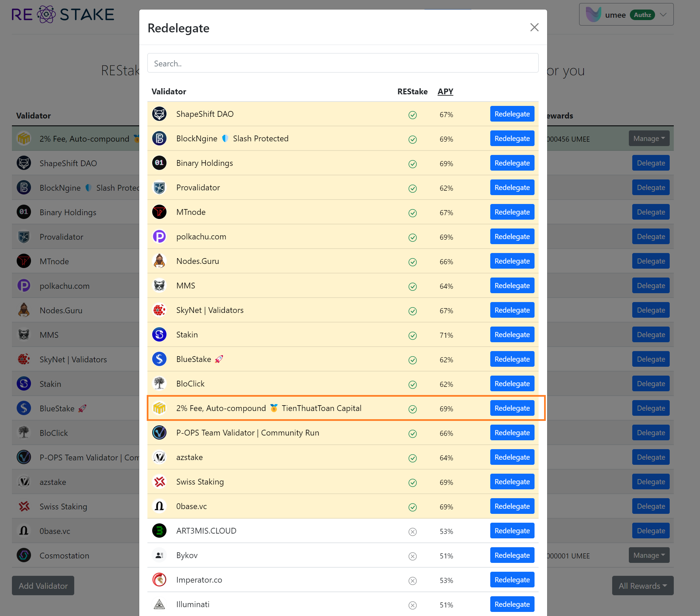Click the Swiss Staking red cross logo in modal
Viewport: 700px width, 616px height.
[x=159, y=482]
